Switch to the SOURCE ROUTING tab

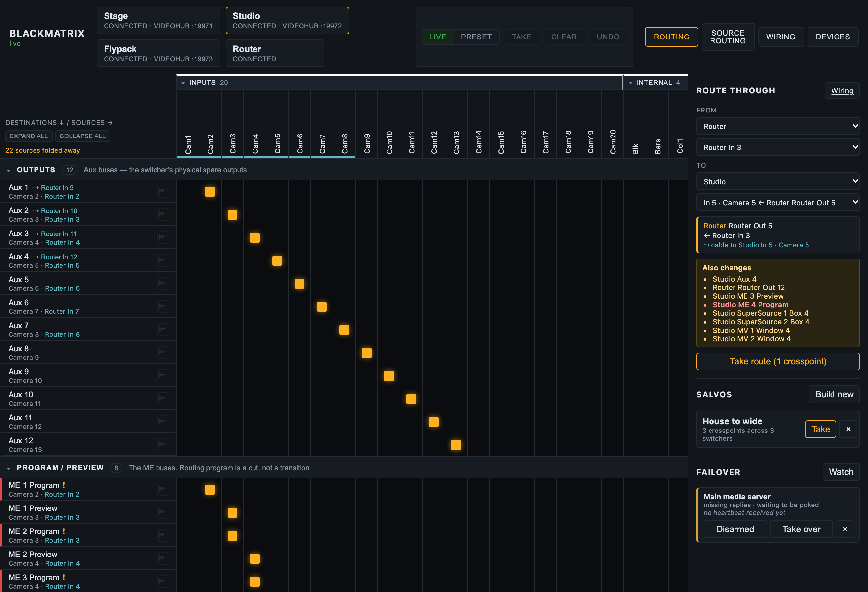(728, 37)
